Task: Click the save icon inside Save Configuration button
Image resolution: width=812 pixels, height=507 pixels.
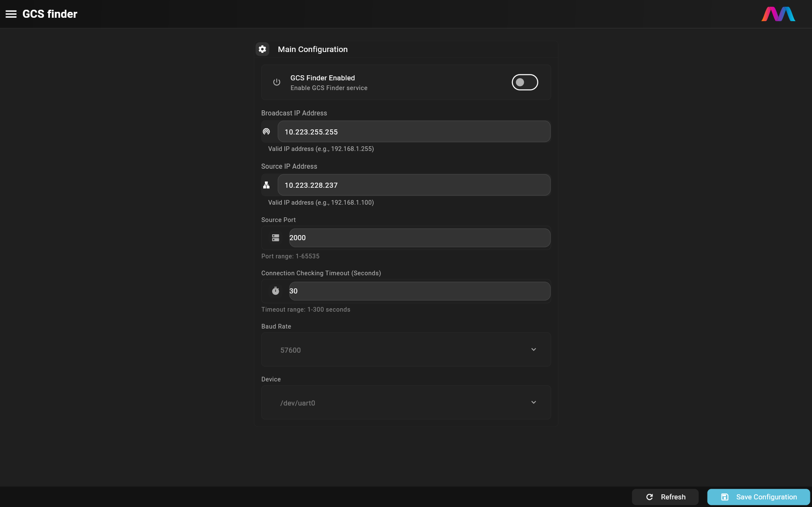Action: point(725,497)
